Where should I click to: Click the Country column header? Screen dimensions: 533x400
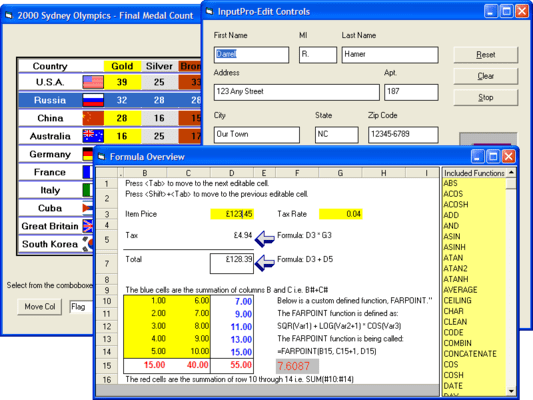click(50, 66)
